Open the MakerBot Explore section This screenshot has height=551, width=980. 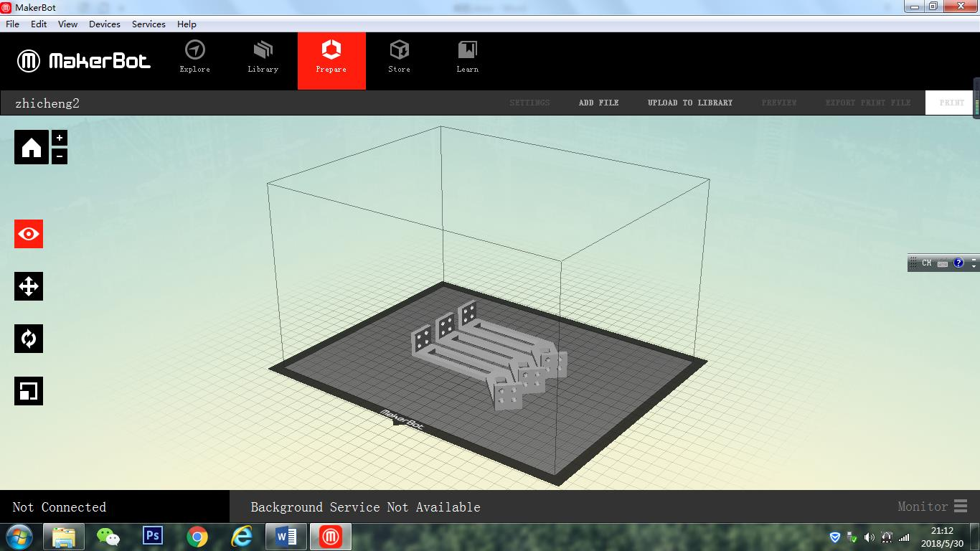(194, 57)
